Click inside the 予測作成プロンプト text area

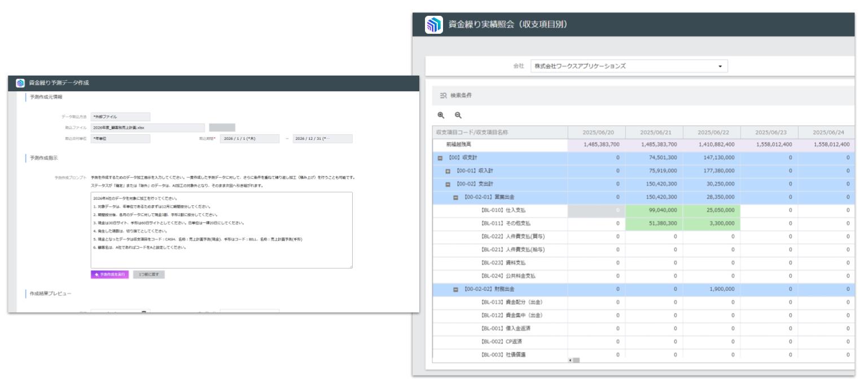pos(221,230)
